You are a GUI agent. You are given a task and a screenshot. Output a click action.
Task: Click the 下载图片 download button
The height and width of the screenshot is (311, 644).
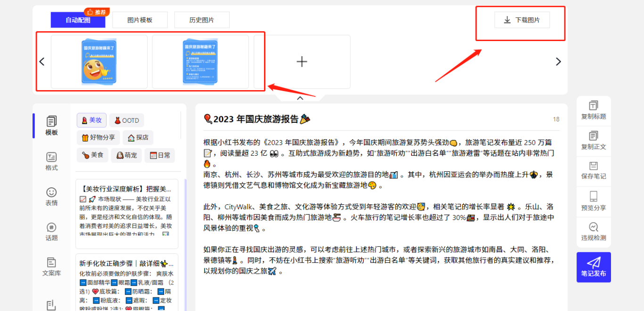tap(522, 20)
